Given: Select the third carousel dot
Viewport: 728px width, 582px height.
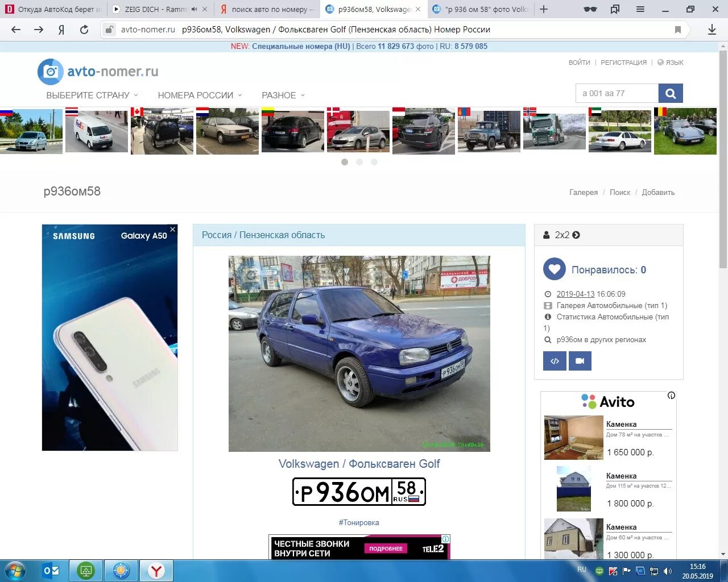Looking at the screenshot, I should tap(374, 162).
